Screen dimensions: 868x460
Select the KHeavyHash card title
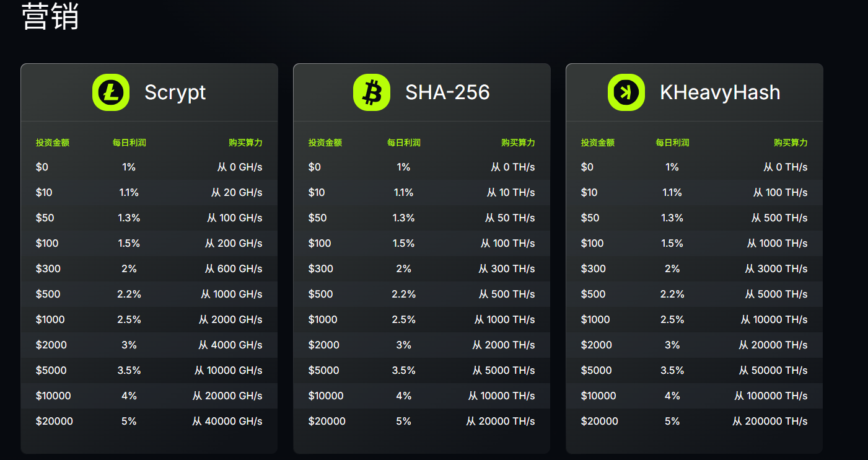(x=720, y=92)
